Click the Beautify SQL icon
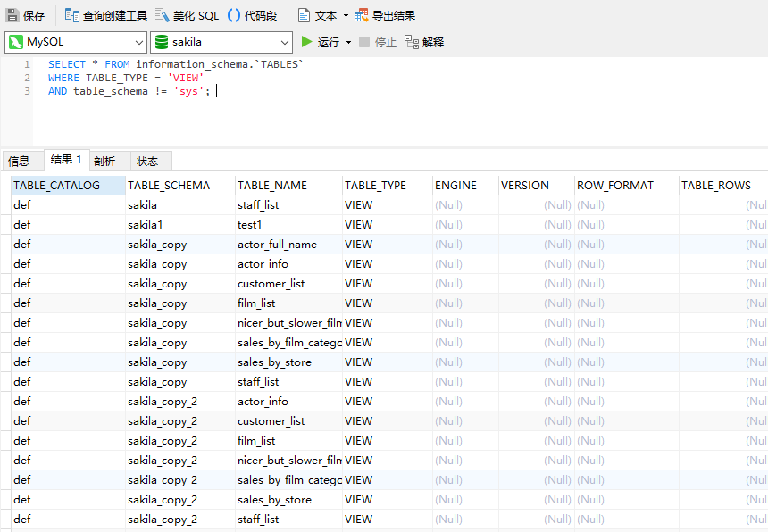The image size is (768, 532). [x=163, y=16]
